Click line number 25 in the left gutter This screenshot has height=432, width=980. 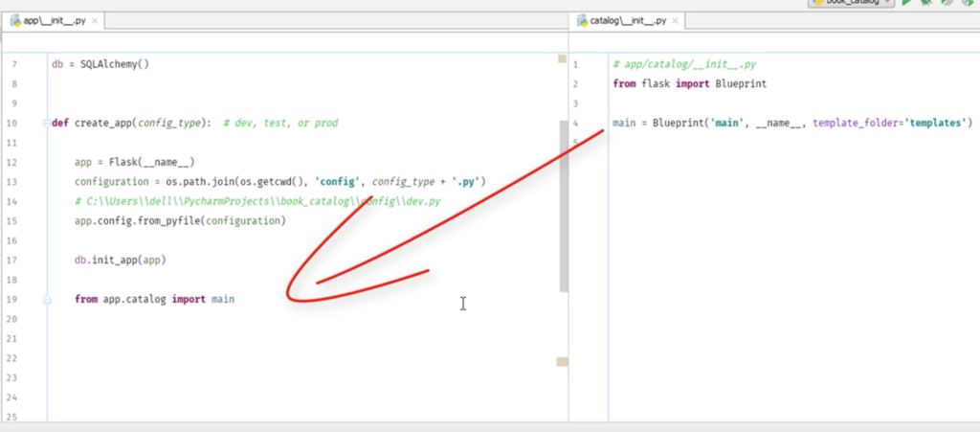click(11, 417)
